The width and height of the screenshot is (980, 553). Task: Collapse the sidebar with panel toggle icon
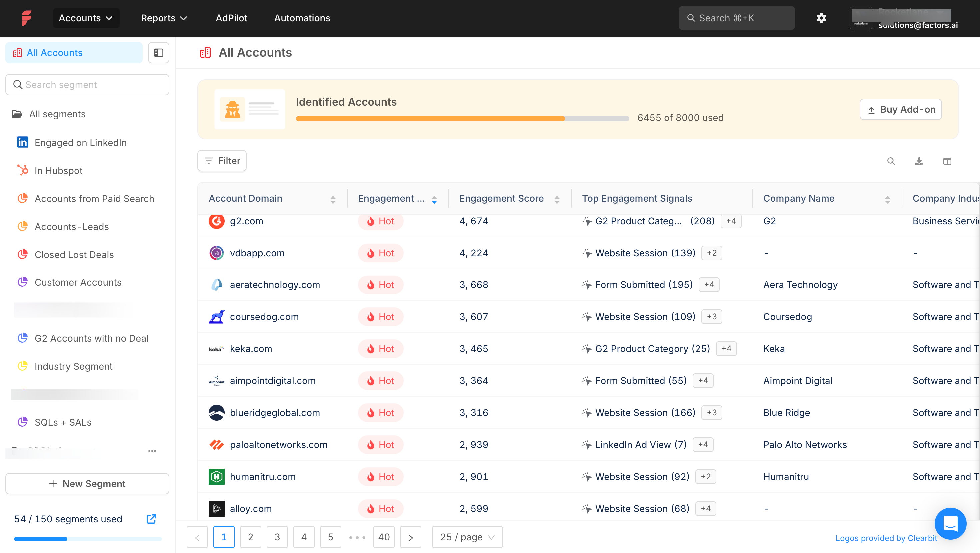point(158,53)
